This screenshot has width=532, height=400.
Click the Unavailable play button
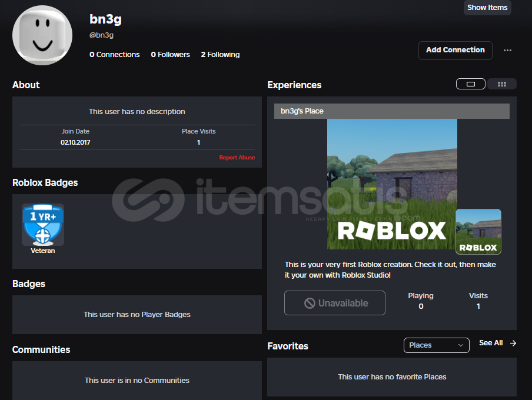(335, 303)
